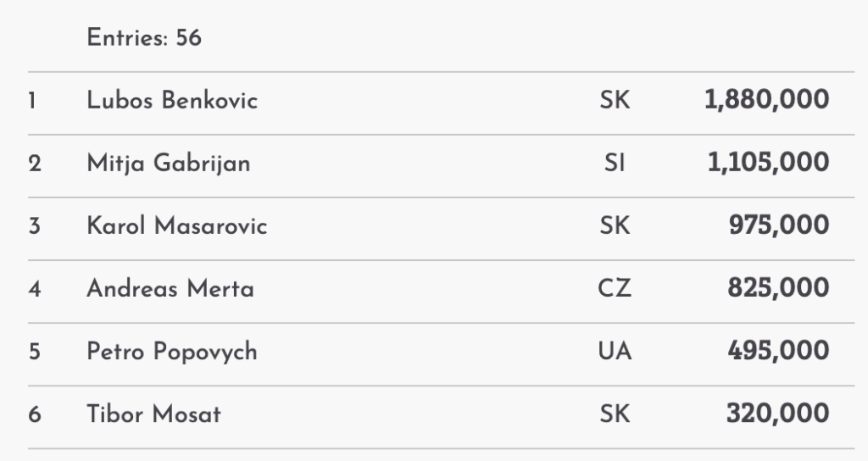Open Karol Masarovic's entry
This screenshot has height=461, width=868.
[176, 226]
